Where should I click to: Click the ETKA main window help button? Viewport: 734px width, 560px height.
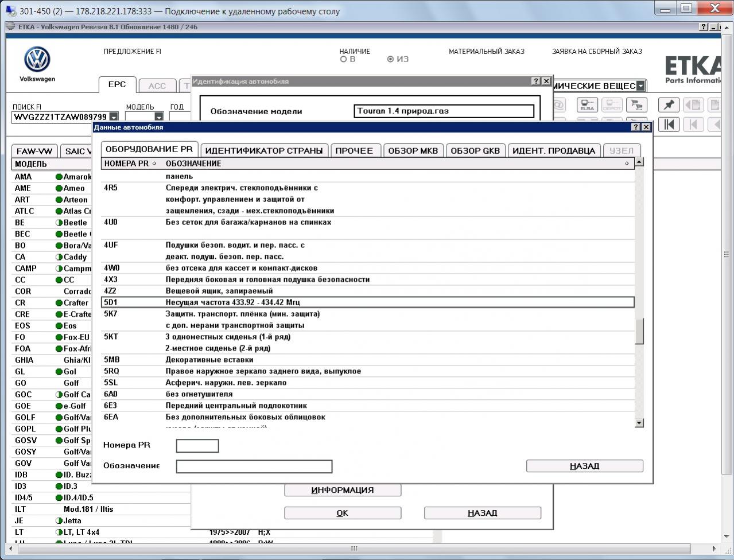tap(704, 27)
